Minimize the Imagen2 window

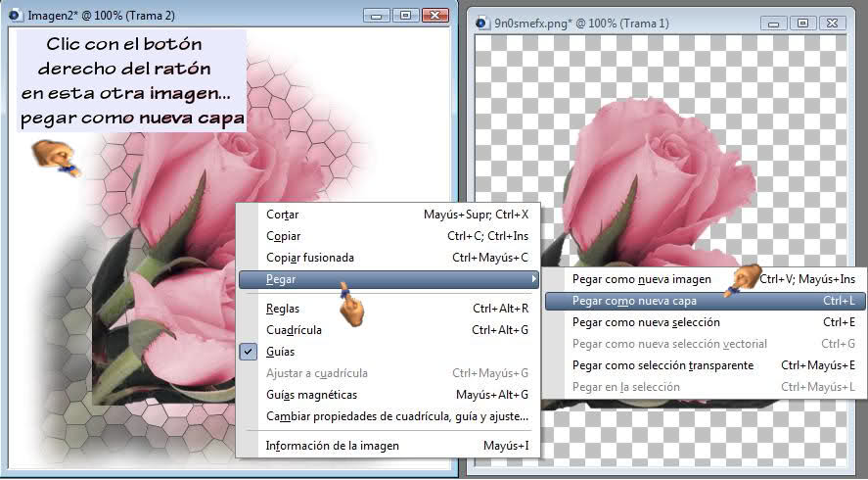[x=377, y=16]
